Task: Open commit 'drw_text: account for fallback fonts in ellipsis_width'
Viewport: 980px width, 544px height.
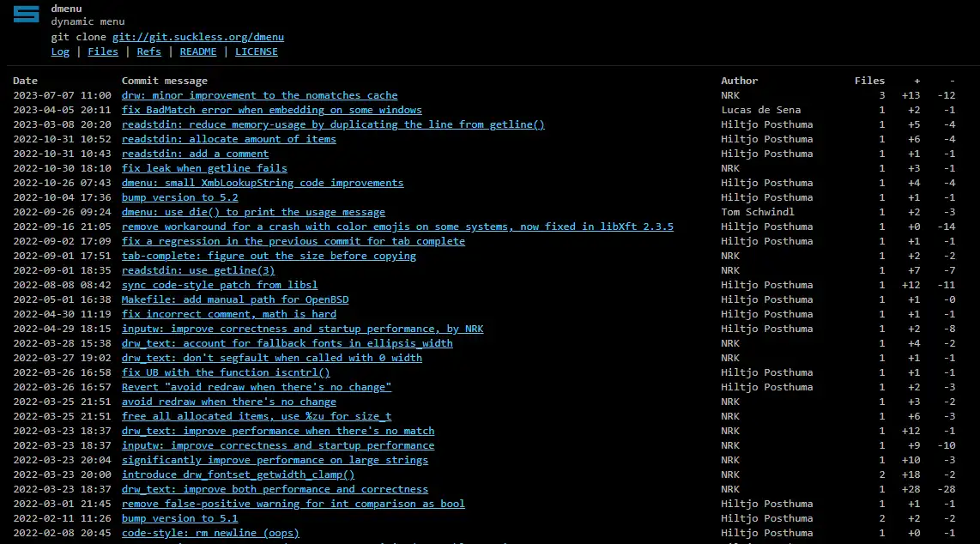Action: point(287,343)
